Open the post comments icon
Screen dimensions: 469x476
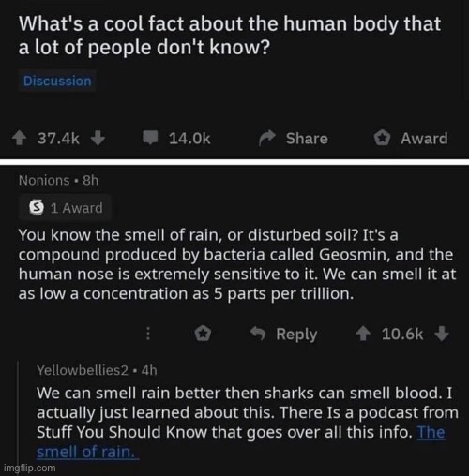(150, 138)
